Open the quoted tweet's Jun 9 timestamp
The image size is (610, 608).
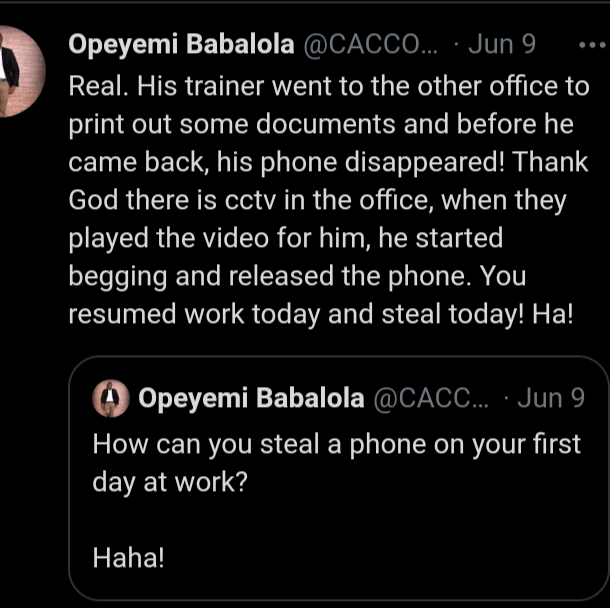coord(551,398)
